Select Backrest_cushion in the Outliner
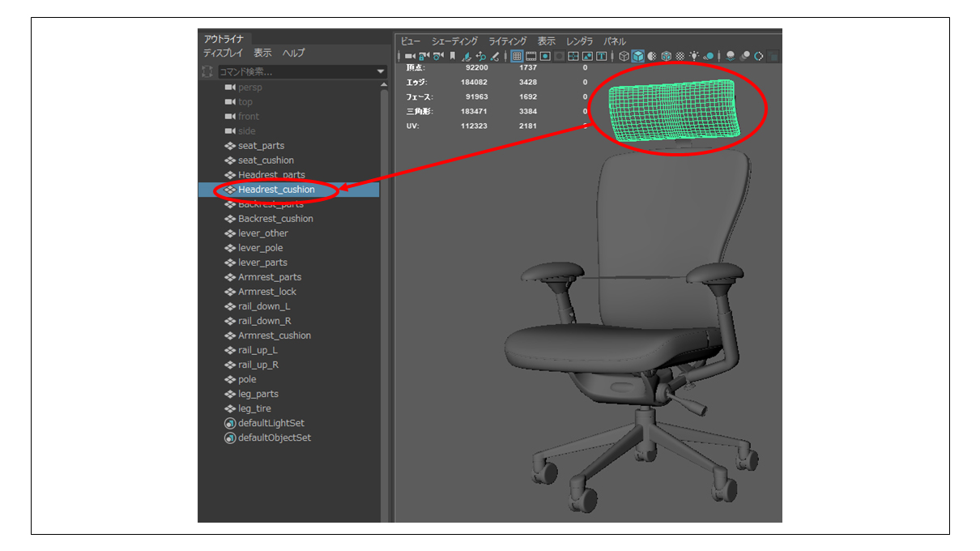 point(275,219)
